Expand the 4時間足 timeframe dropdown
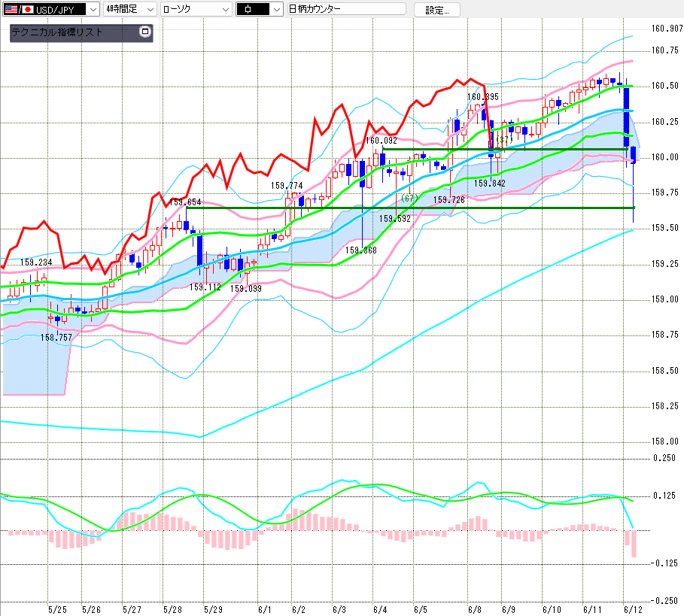This screenshot has width=684, height=616. click(x=150, y=9)
